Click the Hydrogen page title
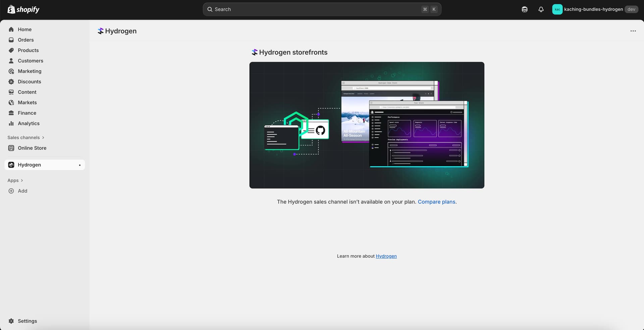644x330 pixels. (121, 31)
